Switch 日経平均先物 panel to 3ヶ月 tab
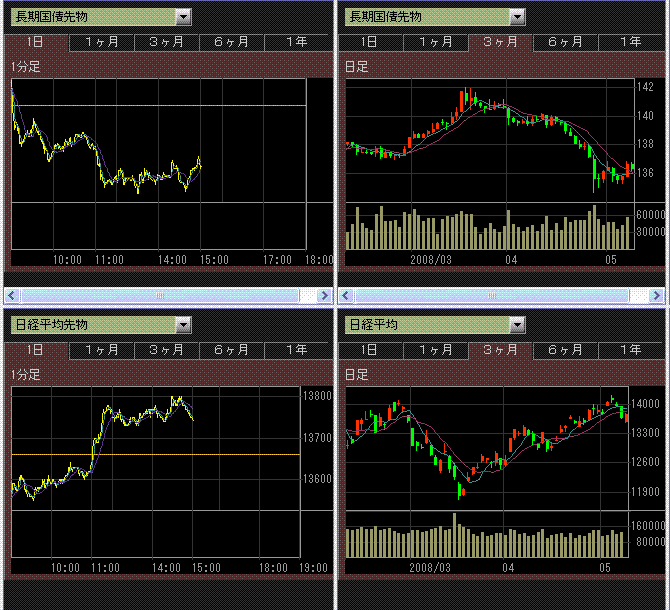 (167, 350)
